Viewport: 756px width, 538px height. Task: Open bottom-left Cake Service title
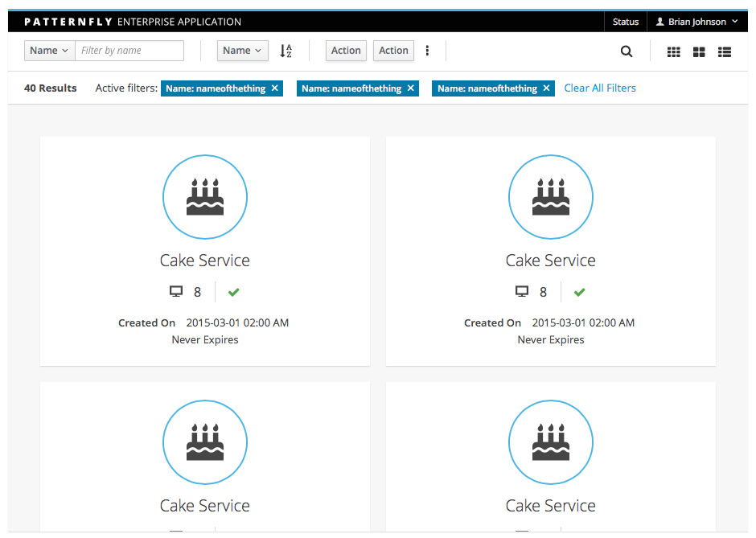(x=205, y=506)
